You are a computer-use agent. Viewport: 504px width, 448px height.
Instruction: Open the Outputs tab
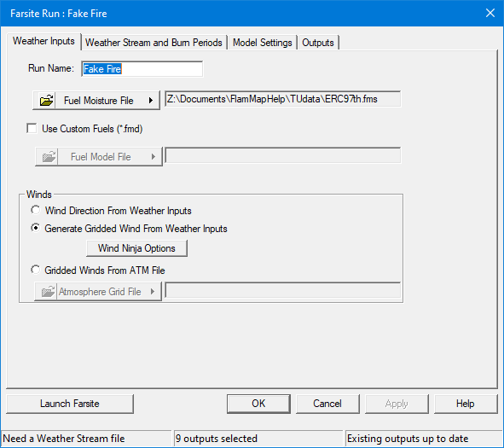point(318,43)
